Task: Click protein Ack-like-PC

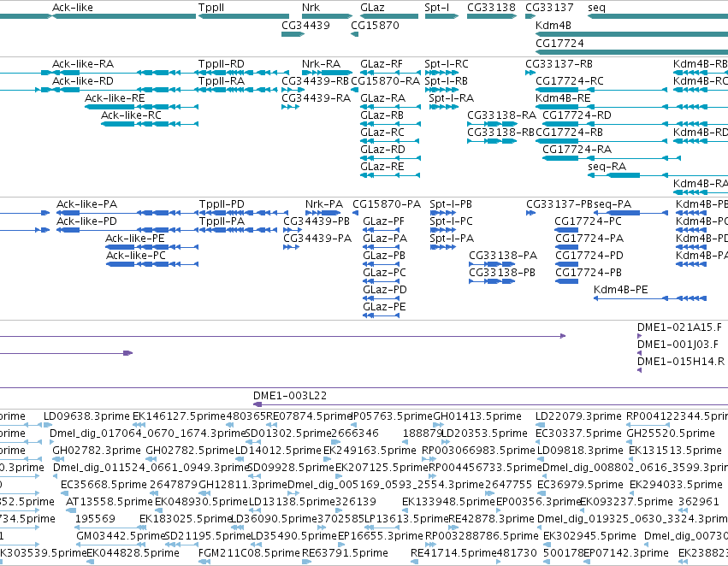Action: [135, 256]
